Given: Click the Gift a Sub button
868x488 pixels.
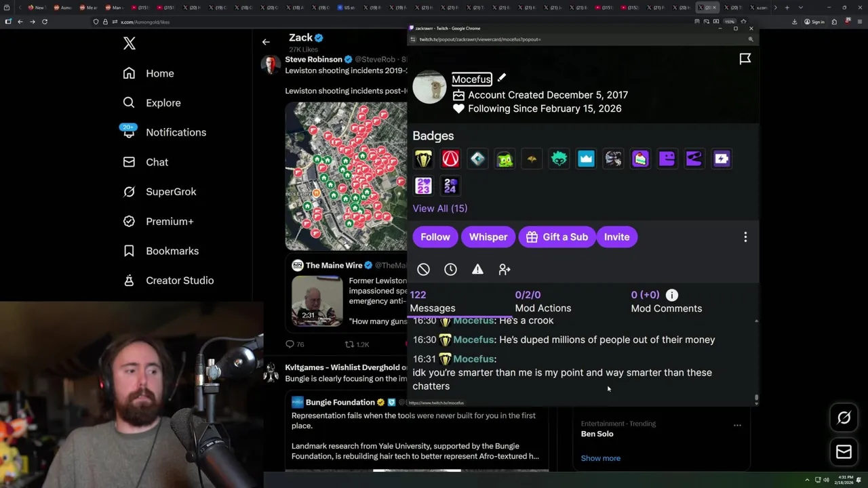Looking at the screenshot, I should 557,237.
